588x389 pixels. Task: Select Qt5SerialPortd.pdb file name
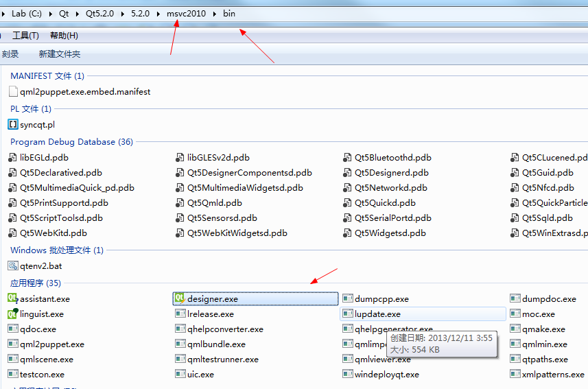[393, 218]
